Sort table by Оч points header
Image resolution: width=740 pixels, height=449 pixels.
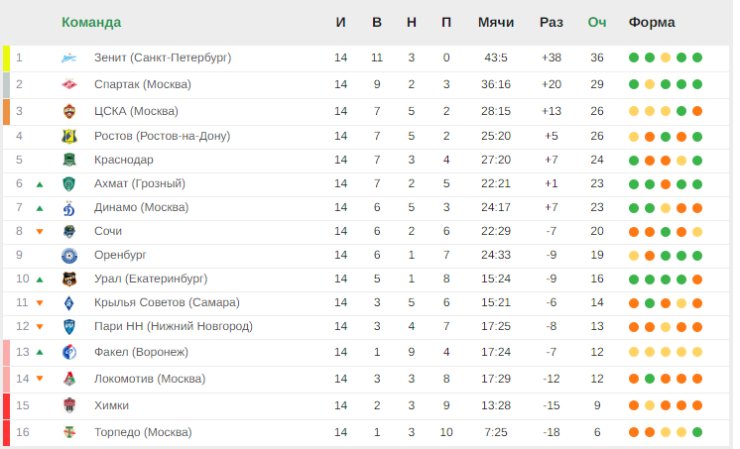597,22
